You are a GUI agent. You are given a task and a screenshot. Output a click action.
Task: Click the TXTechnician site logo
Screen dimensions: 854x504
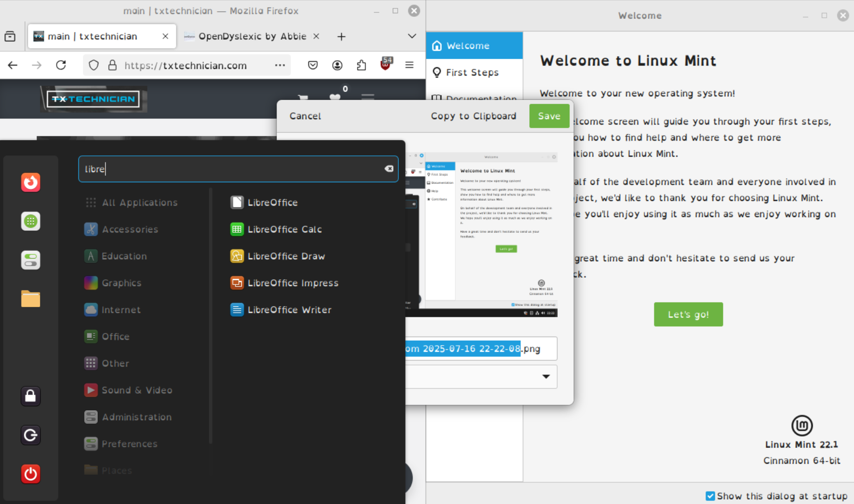93,99
